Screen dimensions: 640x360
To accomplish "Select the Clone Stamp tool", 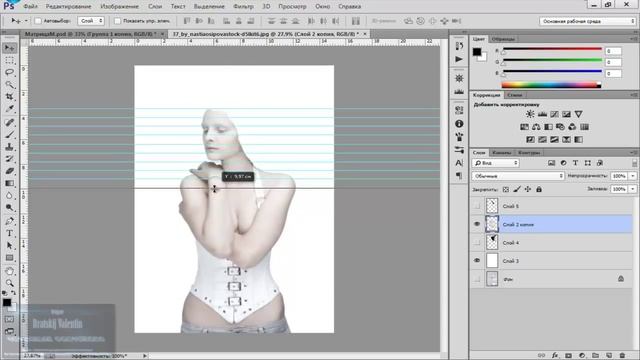I will [x=9, y=147].
